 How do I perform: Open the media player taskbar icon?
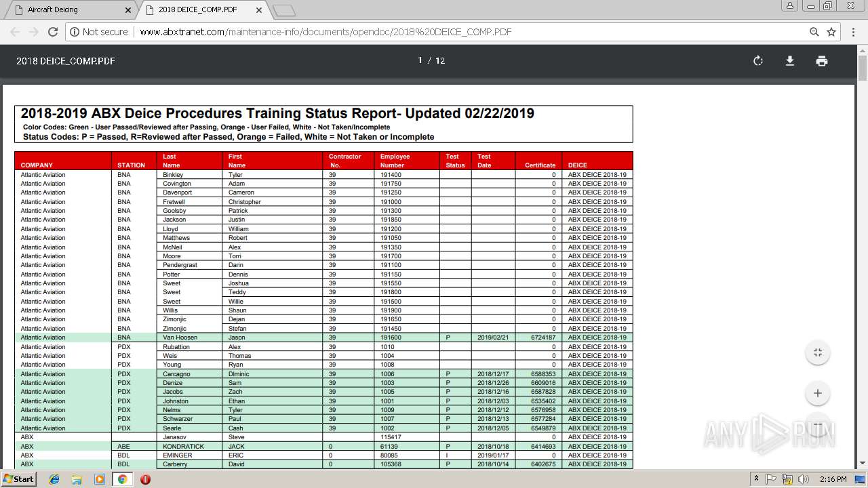point(100,479)
